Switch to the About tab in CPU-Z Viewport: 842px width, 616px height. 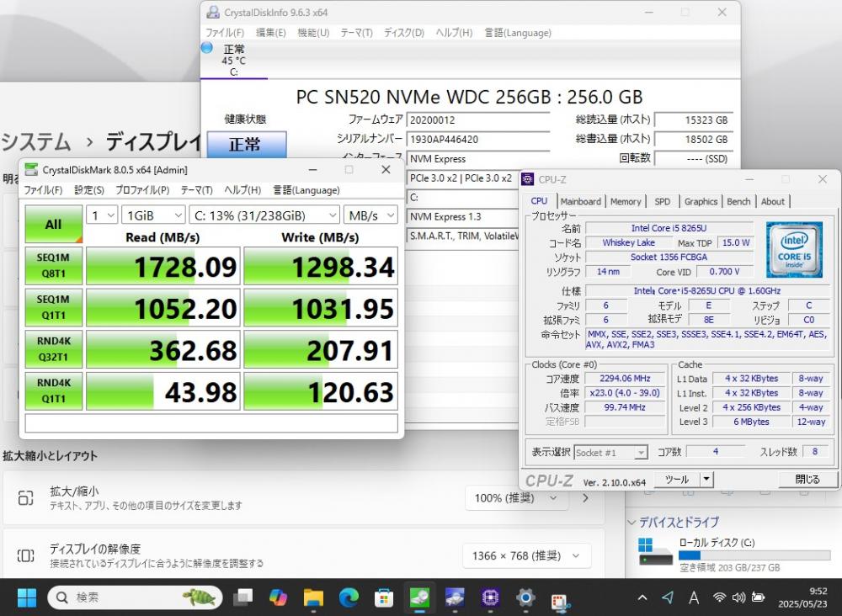(773, 202)
